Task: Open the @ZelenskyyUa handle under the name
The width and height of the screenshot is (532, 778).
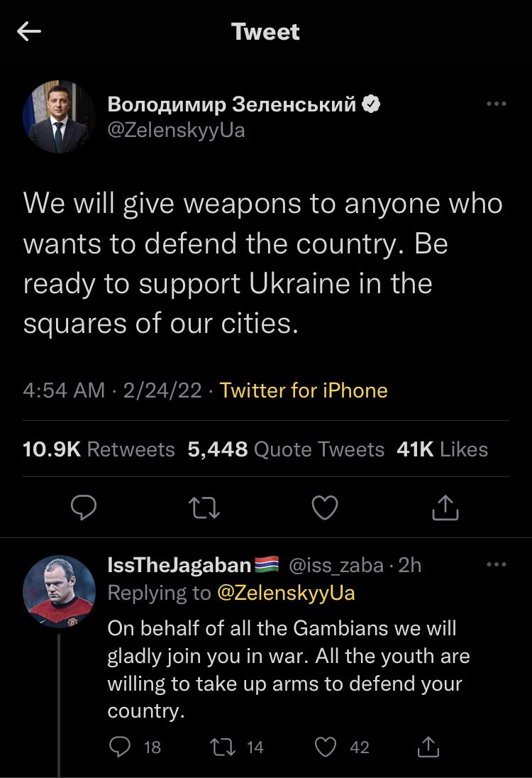Action: pyautogui.click(x=176, y=131)
